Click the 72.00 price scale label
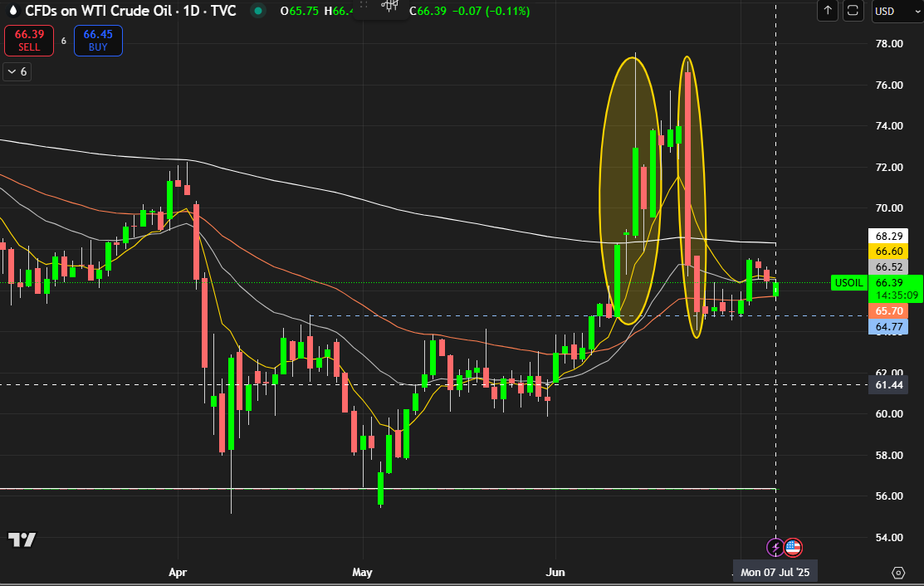The width and height of the screenshot is (924, 586). tap(888, 168)
